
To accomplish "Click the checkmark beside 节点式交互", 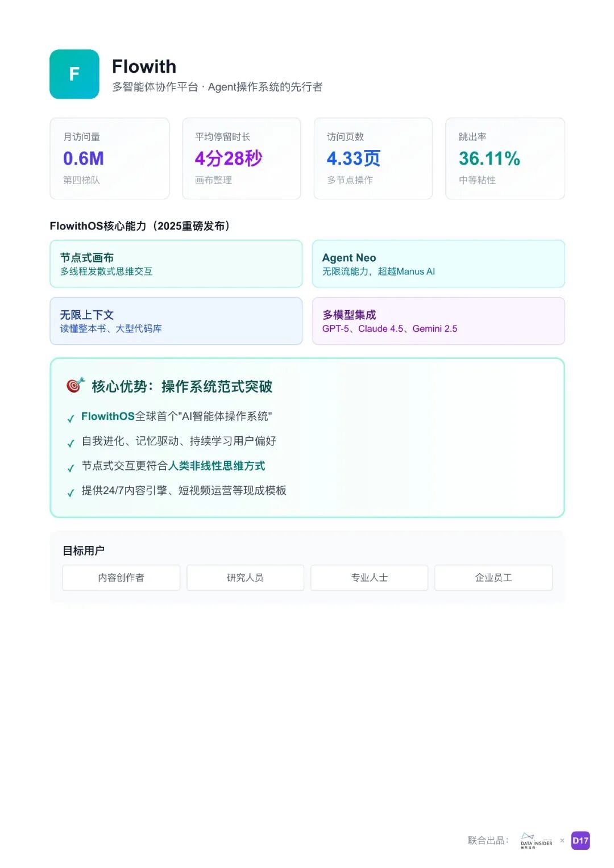I will pyautogui.click(x=70, y=469).
